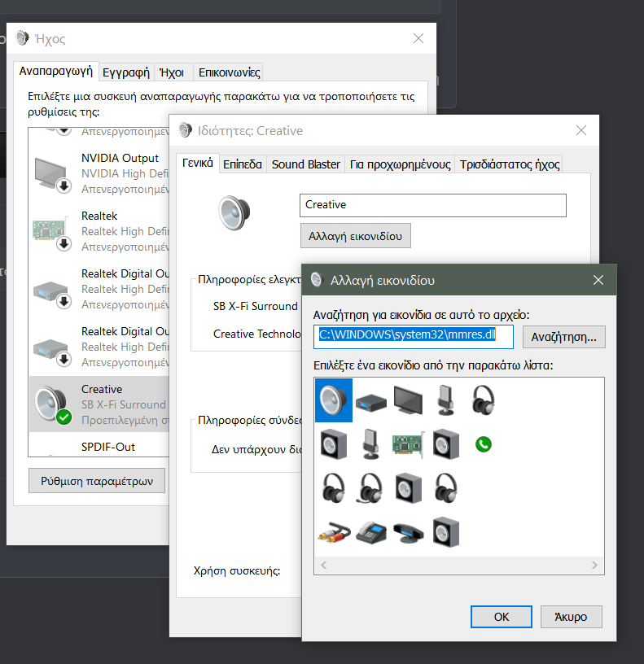
Task: Select the green phone call icon
Action: click(484, 444)
